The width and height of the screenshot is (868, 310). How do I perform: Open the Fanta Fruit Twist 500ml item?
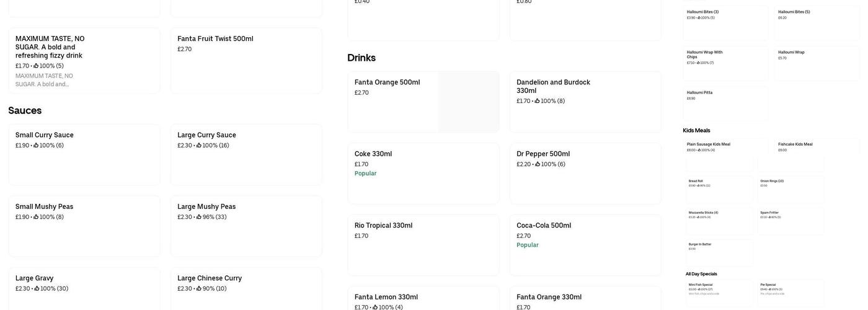click(246, 61)
